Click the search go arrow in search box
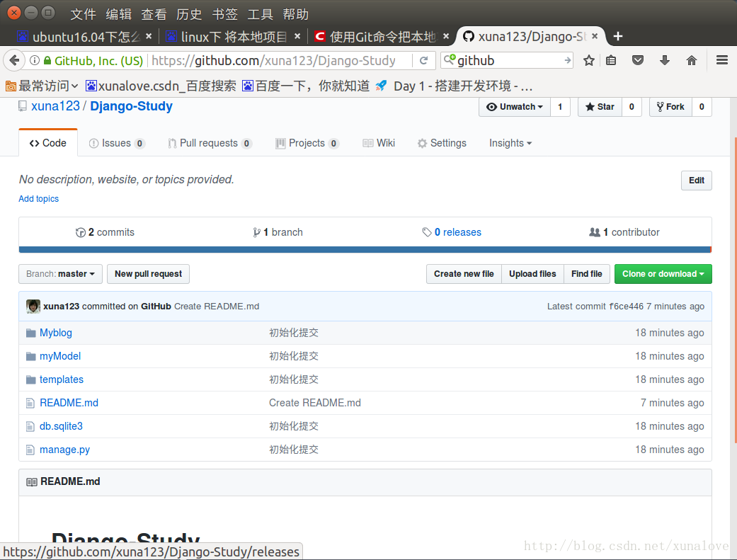 click(x=567, y=61)
